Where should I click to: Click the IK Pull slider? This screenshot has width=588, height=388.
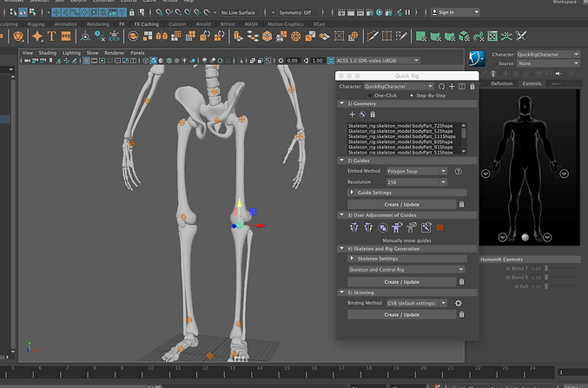click(x=562, y=286)
